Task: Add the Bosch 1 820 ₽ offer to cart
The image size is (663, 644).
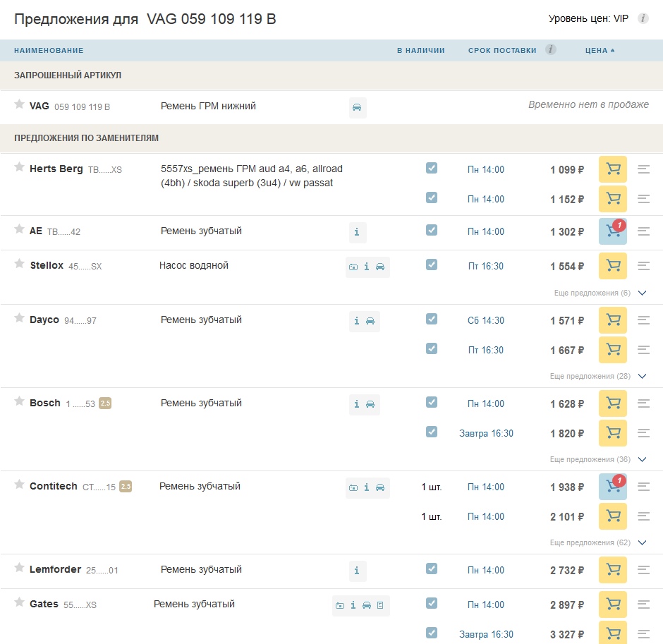Action: (x=613, y=433)
